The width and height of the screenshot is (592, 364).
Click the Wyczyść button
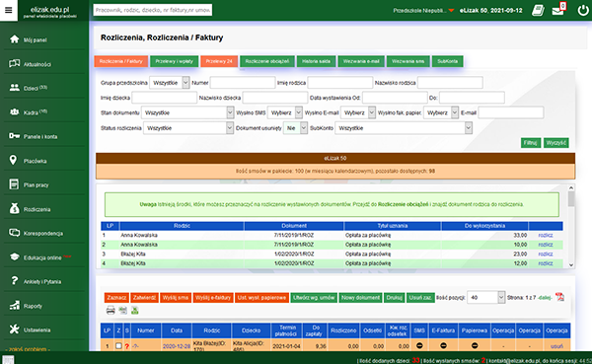tap(555, 143)
